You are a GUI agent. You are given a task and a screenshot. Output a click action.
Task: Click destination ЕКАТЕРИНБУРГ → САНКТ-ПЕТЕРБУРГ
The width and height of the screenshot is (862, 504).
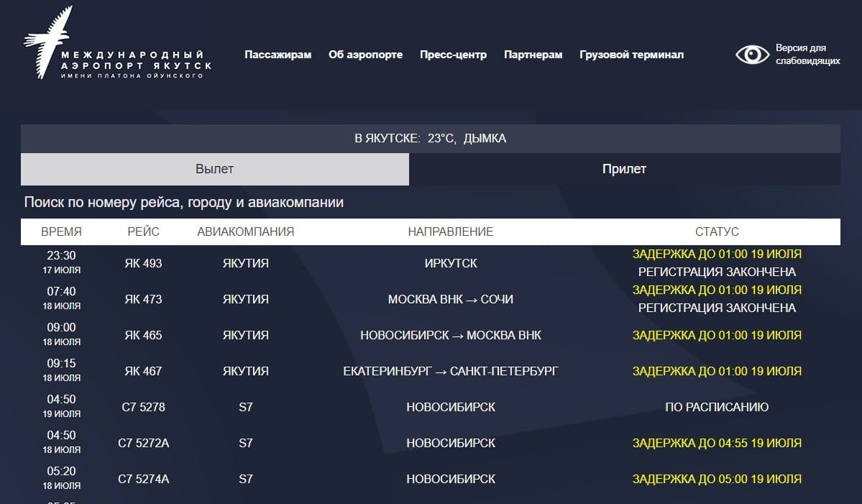coord(451,372)
